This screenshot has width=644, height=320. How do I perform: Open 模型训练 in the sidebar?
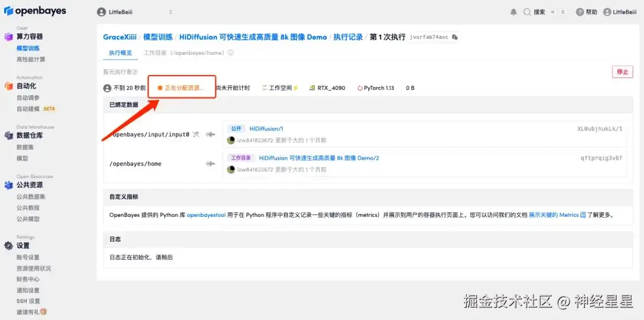pos(29,48)
